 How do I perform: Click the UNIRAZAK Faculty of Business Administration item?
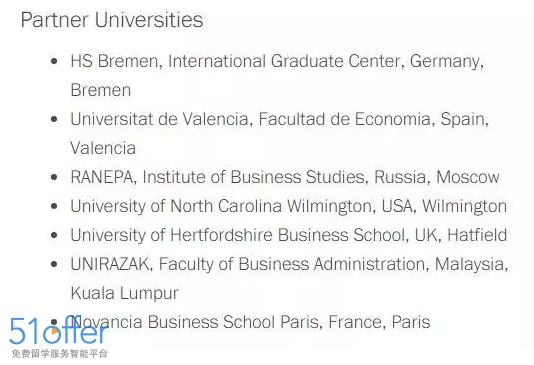point(289,279)
